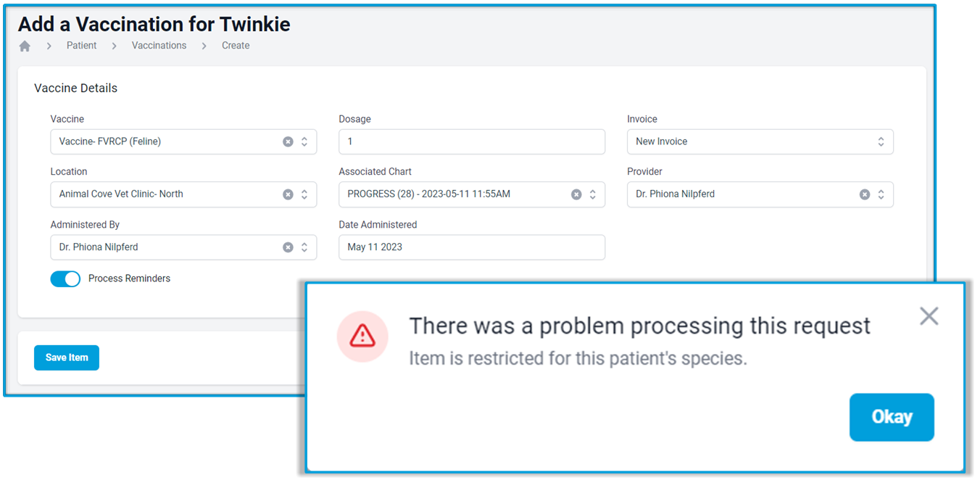The width and height of the screenshot is (980, 483).
Task: Click the red warning triangle icon
Action: pyautogui.click(x=362, y=336)
